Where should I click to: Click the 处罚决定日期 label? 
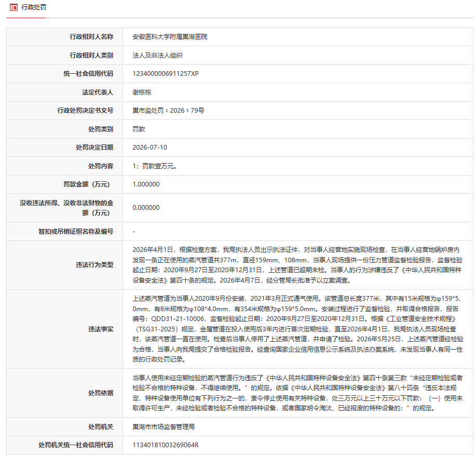click(x=94, y=148)
